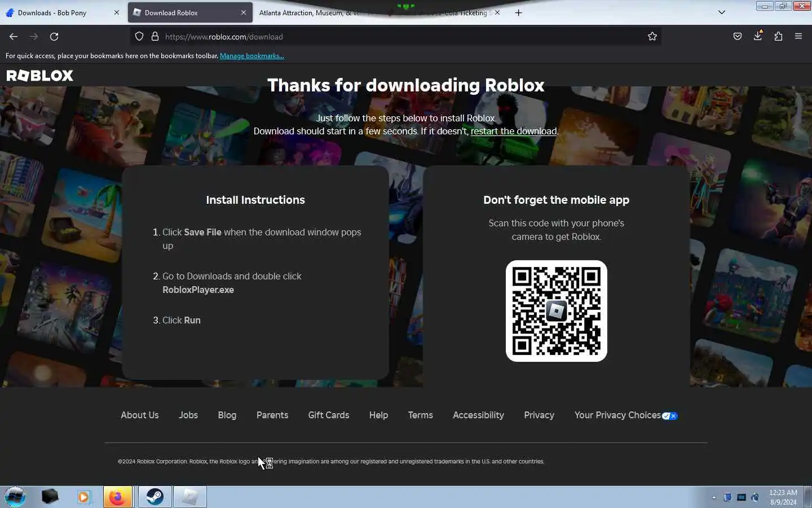Click the browser forward arrow
This screenshot has width=812, height=508.
pos(34,37)
